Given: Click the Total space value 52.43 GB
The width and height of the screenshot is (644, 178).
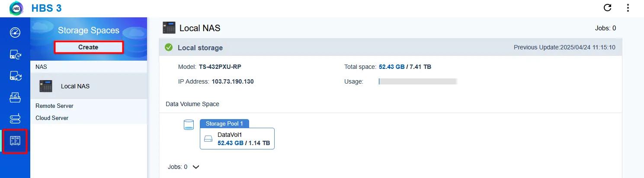Looking at the screenshot, I should (x=392, y=67).
